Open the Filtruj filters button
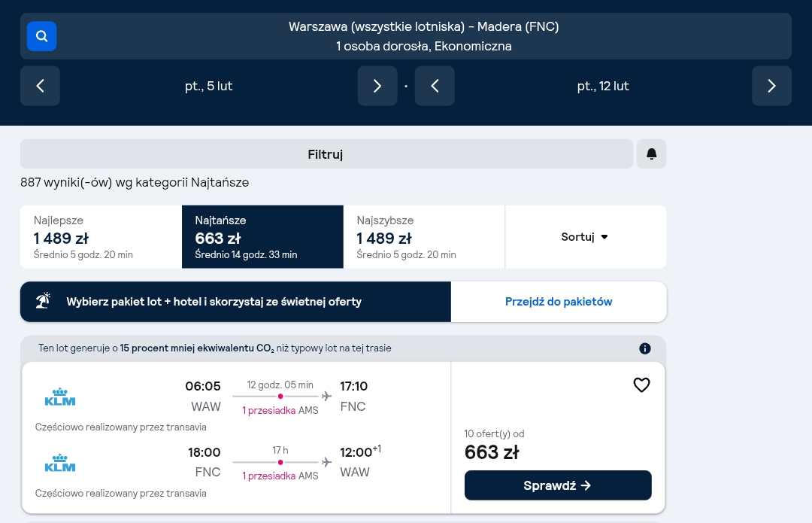Image resolution: width=812 pixels, height=523 pixels. (x=326, y=154)
